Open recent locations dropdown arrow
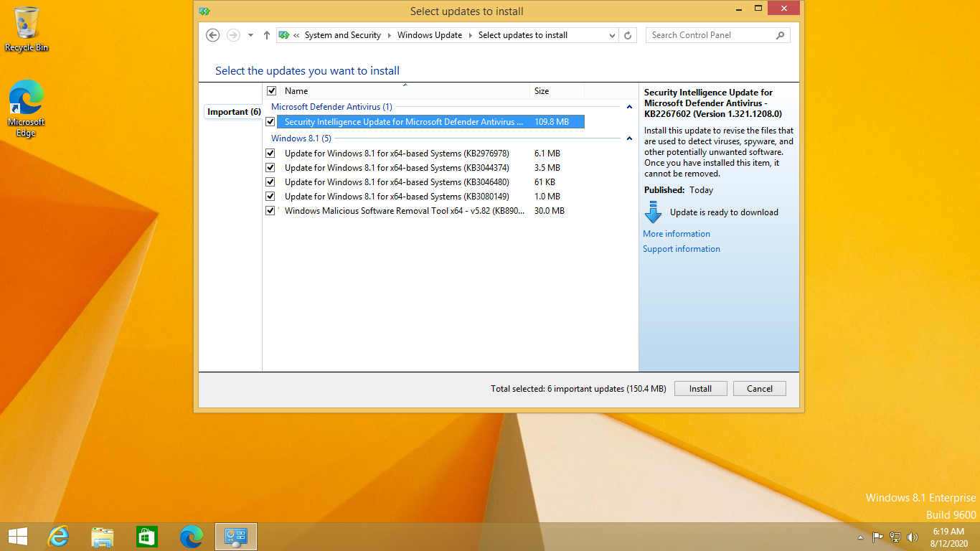This screenshot has width=980, height=551. (250, 35)
